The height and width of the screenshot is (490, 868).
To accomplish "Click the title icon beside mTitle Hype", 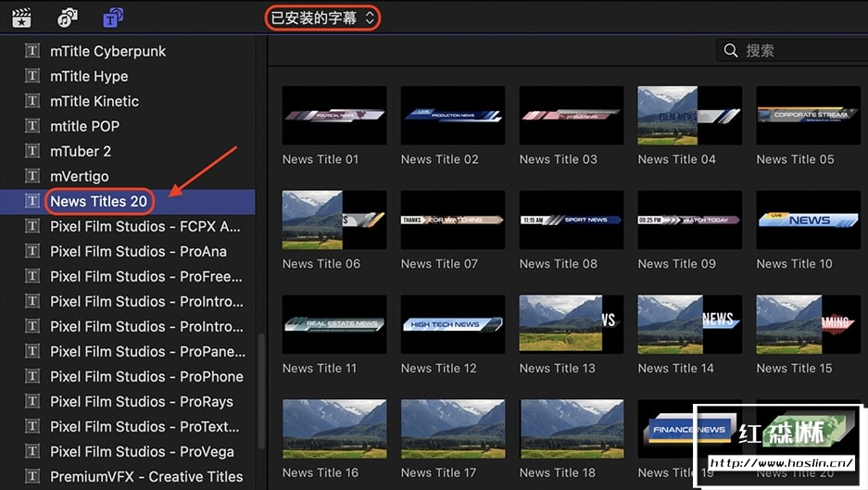I will (32, 76).
